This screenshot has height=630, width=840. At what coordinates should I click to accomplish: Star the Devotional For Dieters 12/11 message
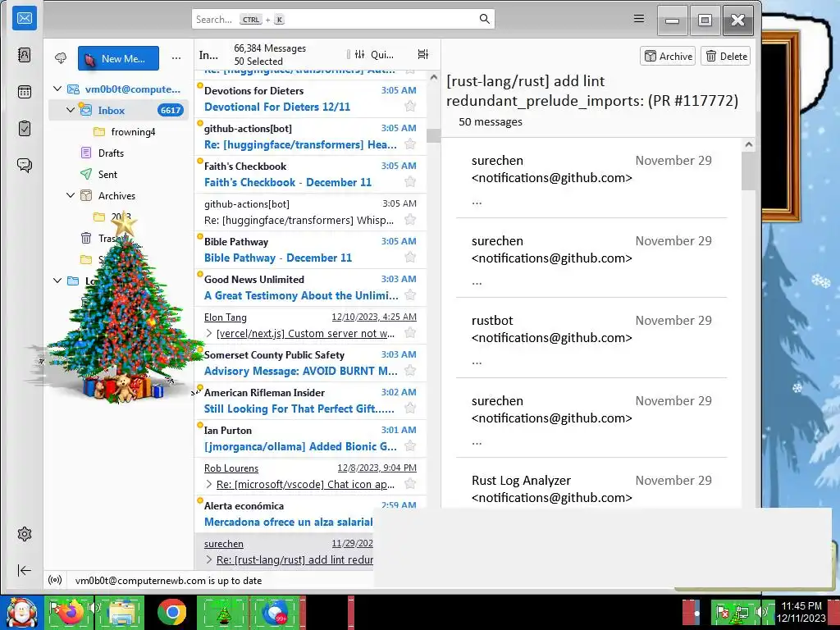coord(410,106)
